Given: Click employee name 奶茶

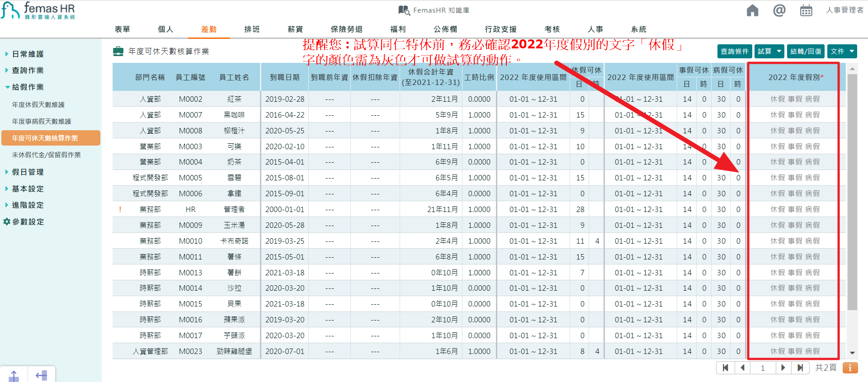Looking at the screenshot, I should (x=234, y=162).
